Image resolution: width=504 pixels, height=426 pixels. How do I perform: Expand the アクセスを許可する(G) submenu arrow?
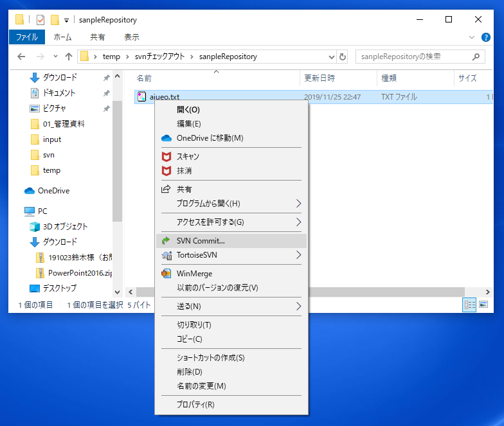tap(298, 222)
